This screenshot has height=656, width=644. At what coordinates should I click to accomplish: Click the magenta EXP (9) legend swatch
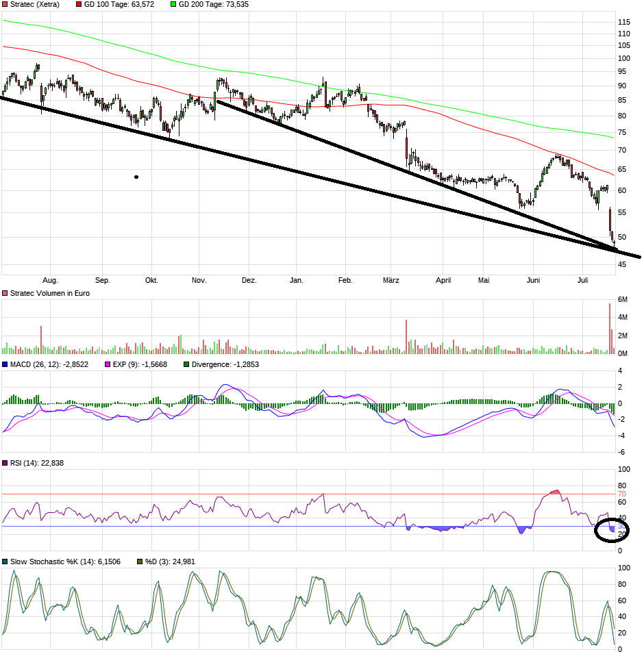point(108,365)
